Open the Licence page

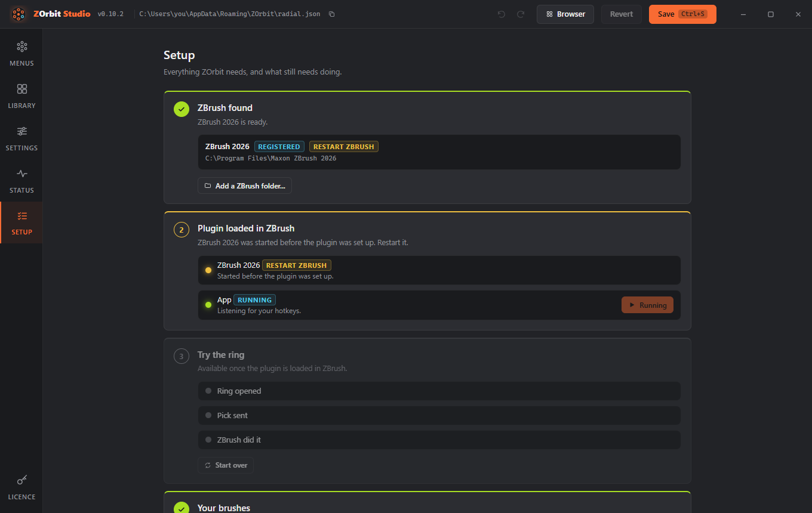(x=21, y=487)
